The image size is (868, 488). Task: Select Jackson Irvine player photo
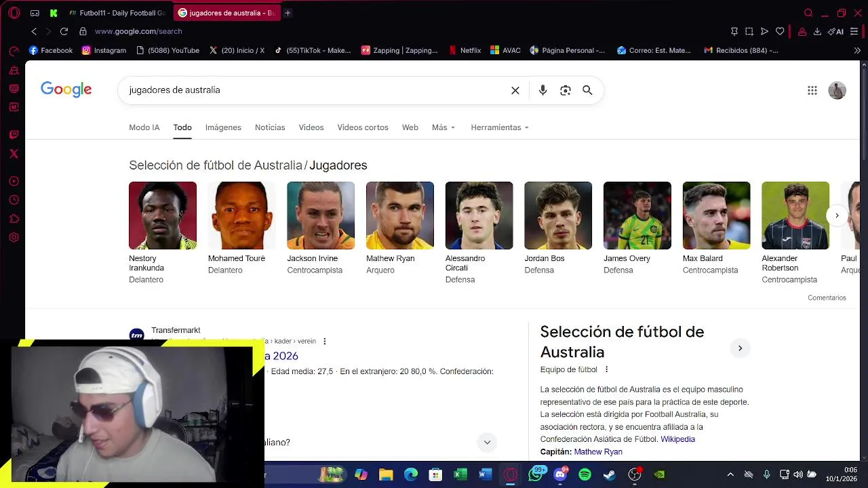pos(321,216)
